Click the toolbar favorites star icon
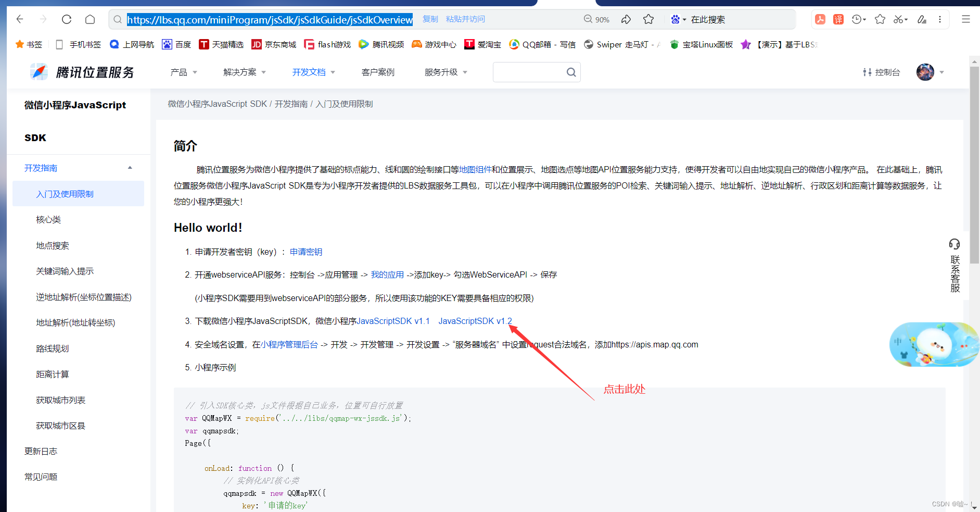Viewport: 980px width, 512px height. 880,19
